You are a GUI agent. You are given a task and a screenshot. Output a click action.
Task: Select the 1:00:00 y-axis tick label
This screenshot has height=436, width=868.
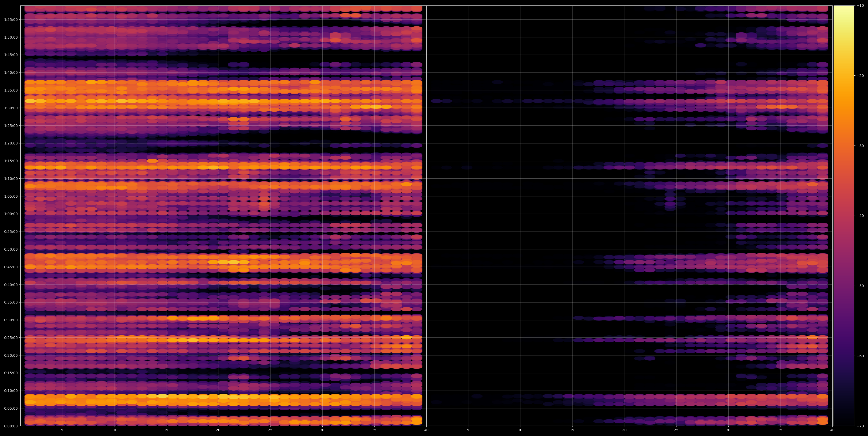pyautogui.click(x=11, y=214)
